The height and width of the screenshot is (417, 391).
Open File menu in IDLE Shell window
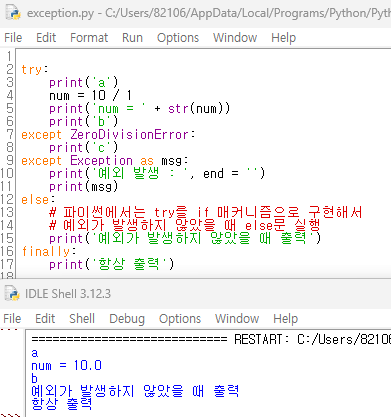[12, 319]
